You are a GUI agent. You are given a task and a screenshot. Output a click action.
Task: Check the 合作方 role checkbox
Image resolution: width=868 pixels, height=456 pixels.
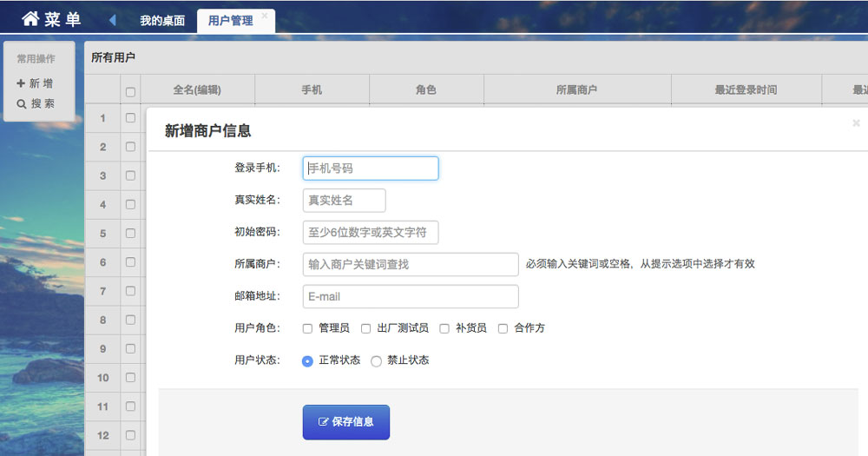coord(503,328)
